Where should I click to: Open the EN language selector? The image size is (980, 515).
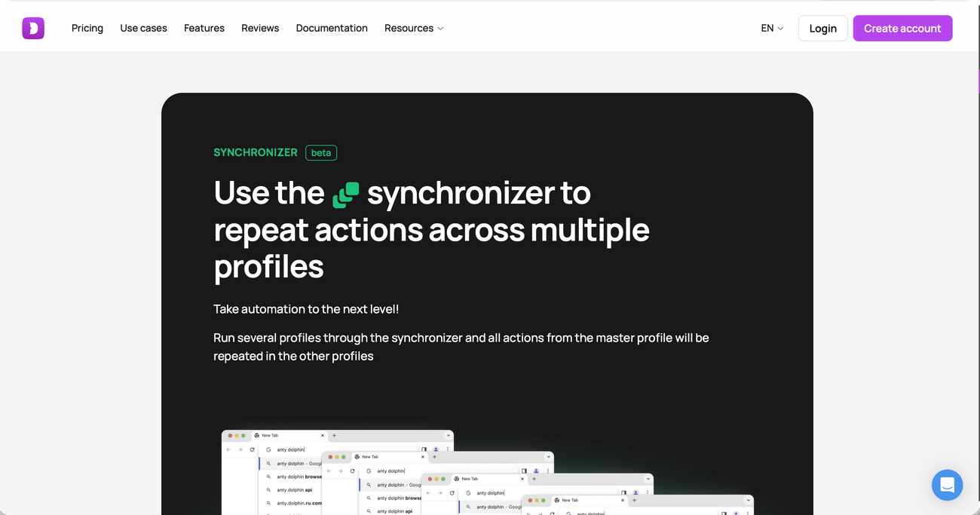[772, 28]
